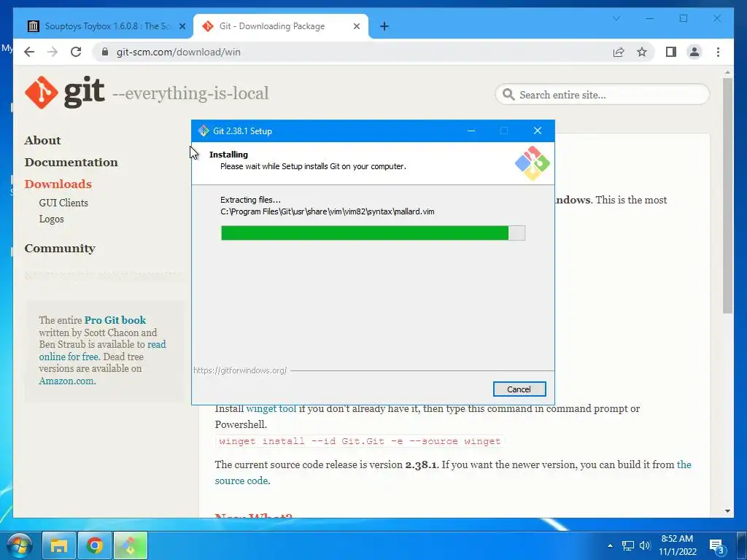
Task: Close the Git Downloading Package tab
Action: pos(356,26)
